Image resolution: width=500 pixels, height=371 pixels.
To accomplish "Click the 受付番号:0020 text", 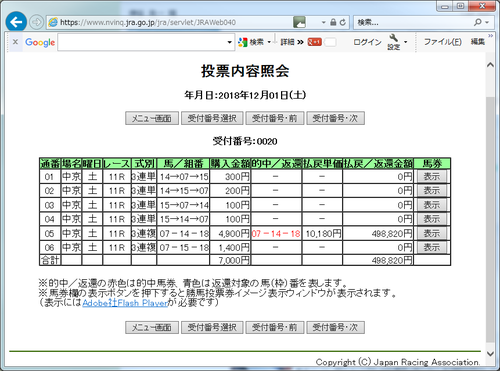I will [x=245, y=141].
